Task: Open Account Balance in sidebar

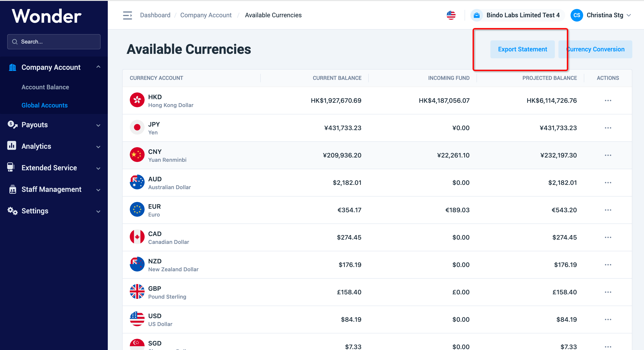Action: pyautogui.click(x=45, y=87)
